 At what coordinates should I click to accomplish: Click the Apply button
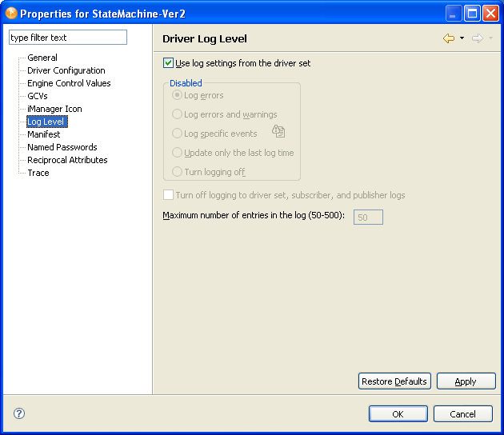point(466,381)
